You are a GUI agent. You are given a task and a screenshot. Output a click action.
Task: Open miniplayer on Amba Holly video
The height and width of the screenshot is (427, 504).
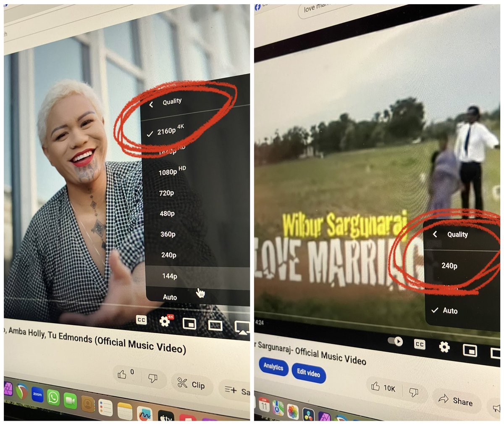pos(189,323)
